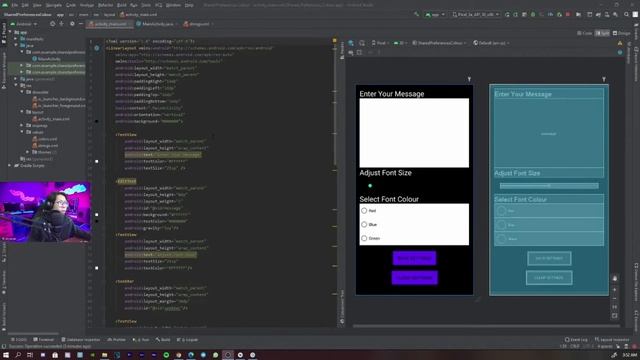Image resolution: width=640 pixels, height=360 pixels.
Task: Open the Build menu
Action: pyautogui.click(x=122, y=5)
